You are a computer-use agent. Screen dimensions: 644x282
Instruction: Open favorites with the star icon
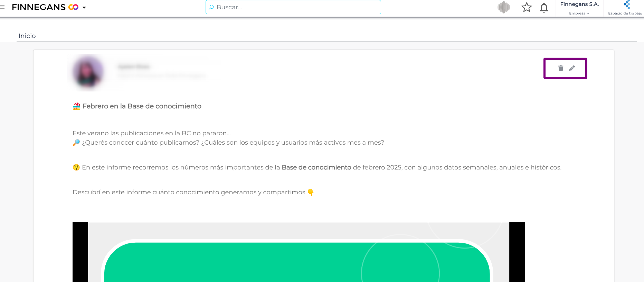pos(527,7)
